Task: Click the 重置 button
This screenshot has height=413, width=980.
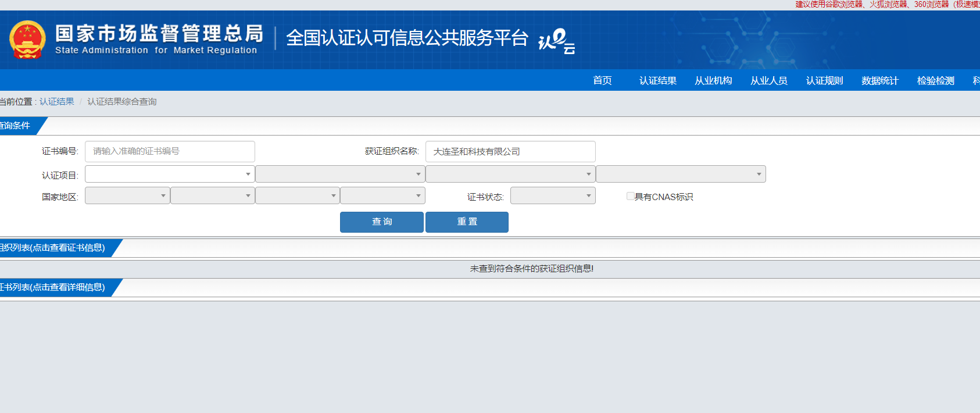Action: tap(467, 222)
